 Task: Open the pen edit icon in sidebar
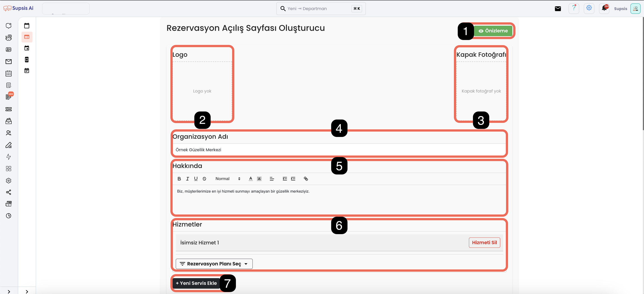pos(8,145)
